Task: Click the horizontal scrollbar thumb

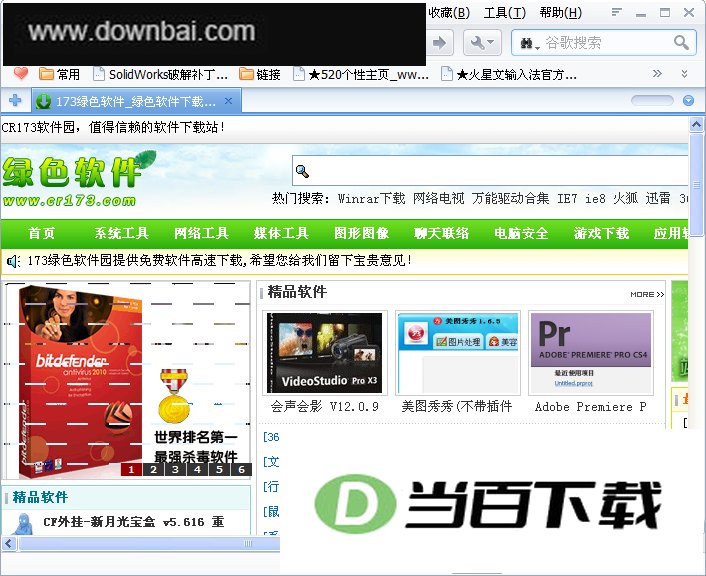Action: point(149,543)
